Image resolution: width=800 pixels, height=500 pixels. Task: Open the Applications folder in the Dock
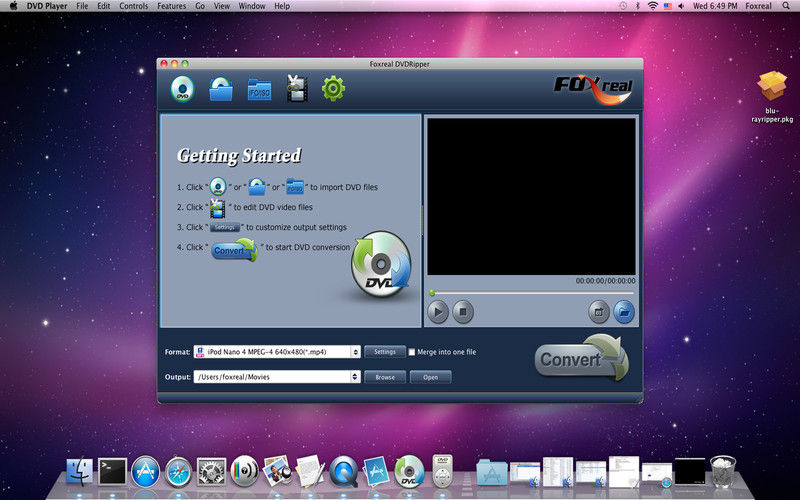click(x=492, y=472)
